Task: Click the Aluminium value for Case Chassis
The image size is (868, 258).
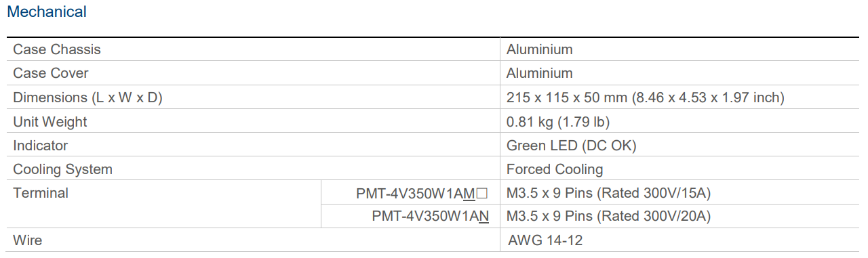Action: coord(540,49)
